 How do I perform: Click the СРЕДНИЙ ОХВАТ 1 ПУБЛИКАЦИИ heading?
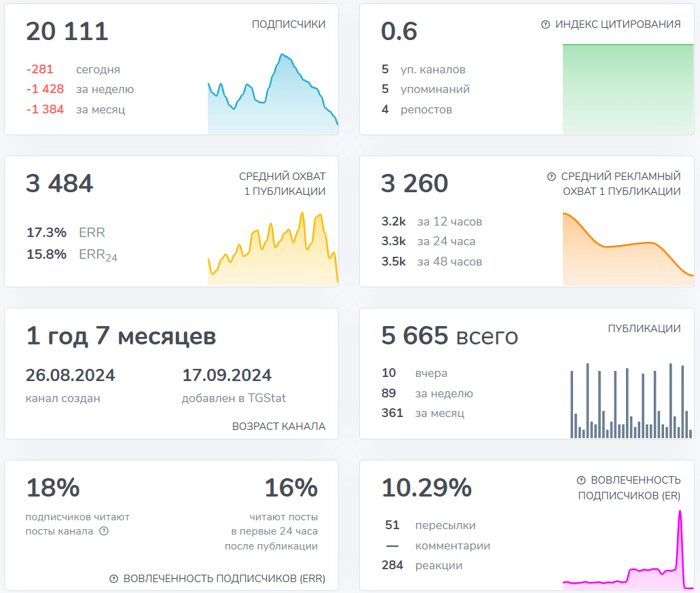point(282,184)
